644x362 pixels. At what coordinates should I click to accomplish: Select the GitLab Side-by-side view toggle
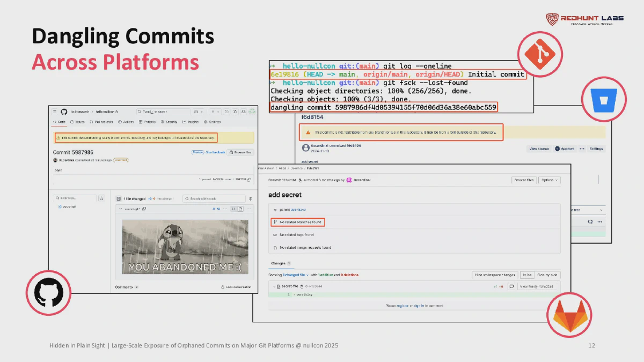(x=548, y=275)
